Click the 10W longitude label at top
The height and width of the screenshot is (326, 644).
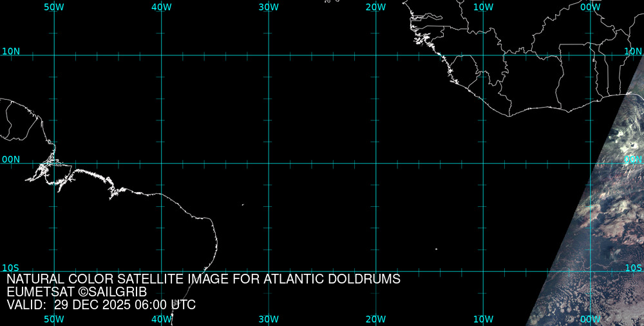483,6
